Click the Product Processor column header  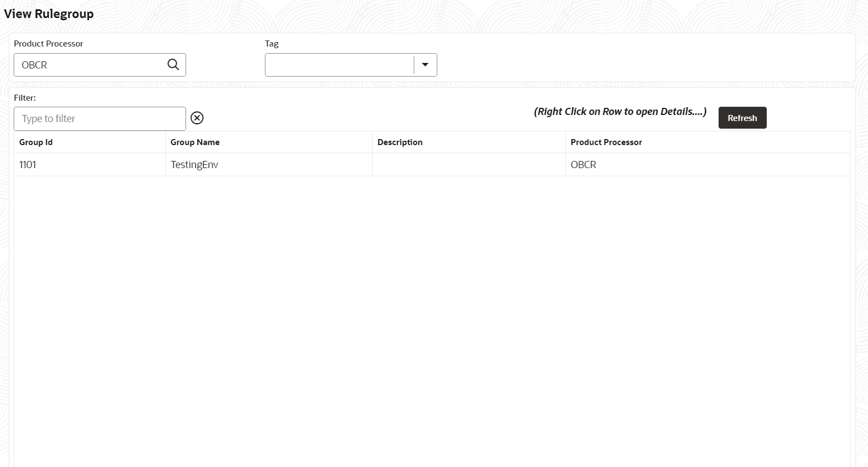click(x=606, y=142)
